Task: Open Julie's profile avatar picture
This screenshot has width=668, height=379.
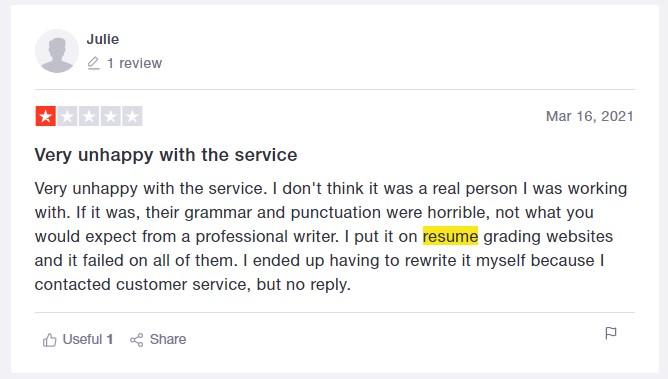Action: [57, 51]
